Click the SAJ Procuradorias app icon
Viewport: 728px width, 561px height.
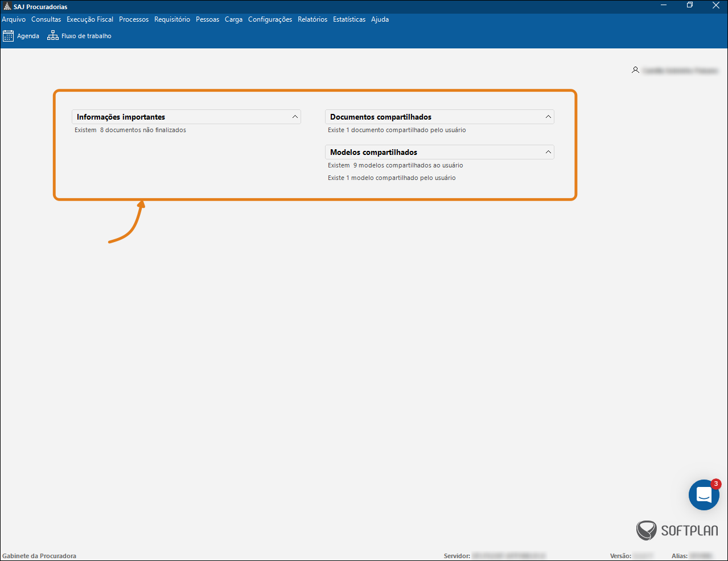7,6
